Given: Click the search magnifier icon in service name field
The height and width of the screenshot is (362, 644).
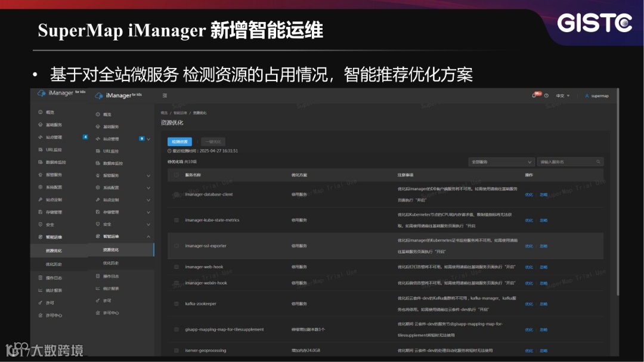Looking at the screenshot, I should 598,162.
